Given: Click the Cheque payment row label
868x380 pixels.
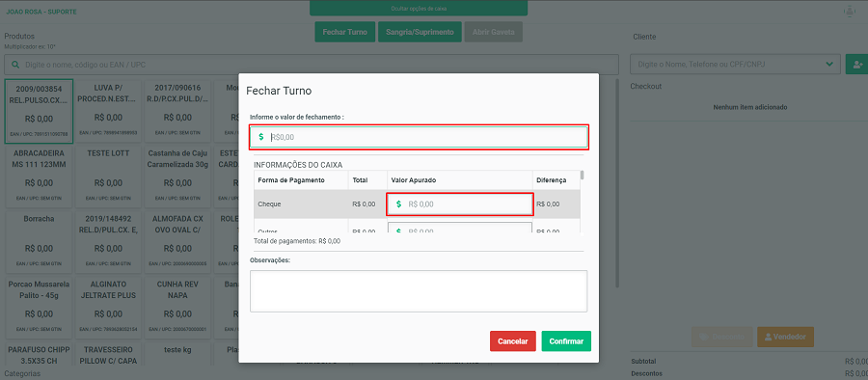Looking at the screenshot, I should click(x=270, y=204).
